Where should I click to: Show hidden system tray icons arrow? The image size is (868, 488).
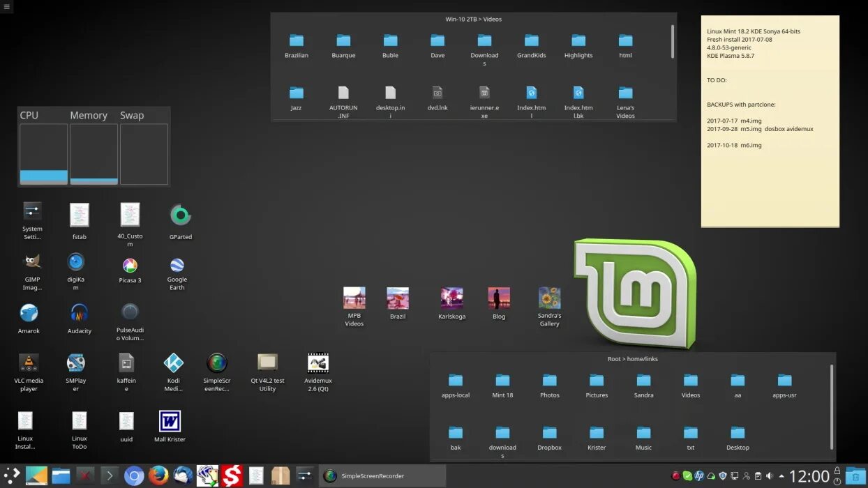click(x=781, y=476)
